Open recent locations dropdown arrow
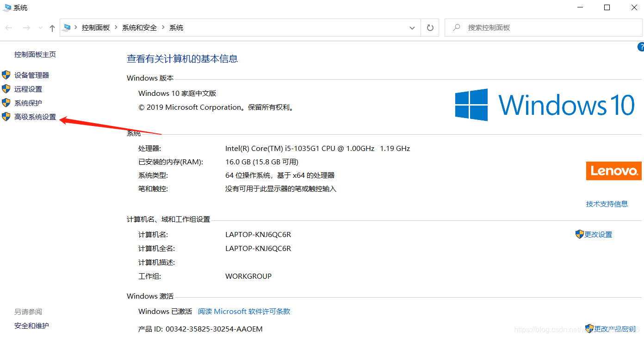644x338 pixels. click(40, 28)
